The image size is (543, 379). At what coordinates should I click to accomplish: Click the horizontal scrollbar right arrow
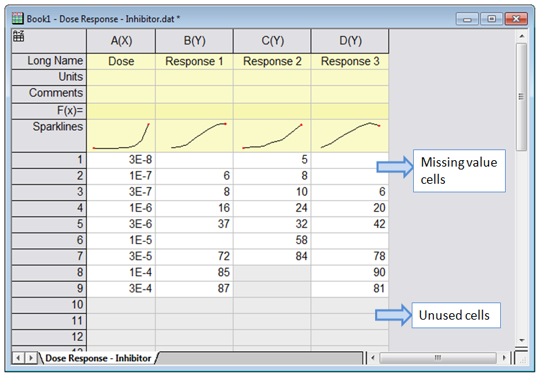(x=504, y=358)
